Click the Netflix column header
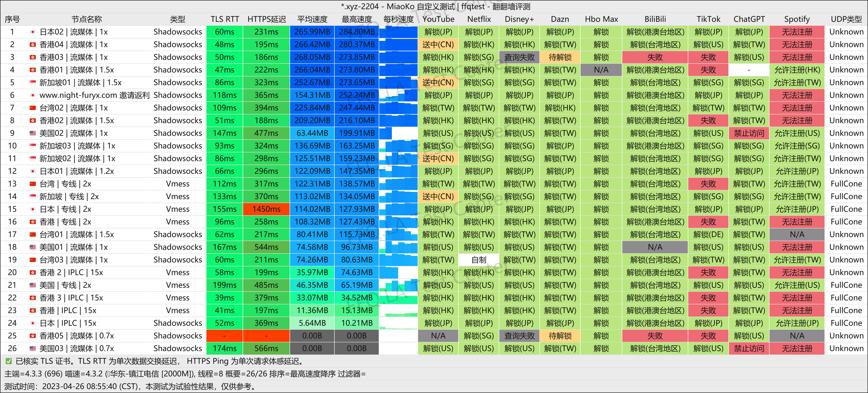Viewport: 868px width, 393px height. [479, 19]
